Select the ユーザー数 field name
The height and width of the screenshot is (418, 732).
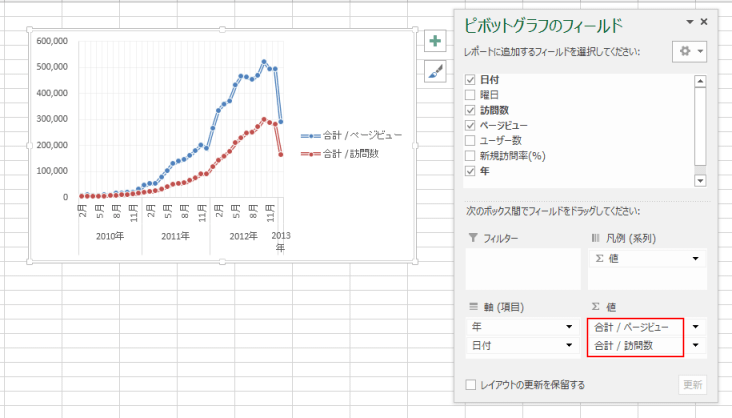tap(500, 141)
